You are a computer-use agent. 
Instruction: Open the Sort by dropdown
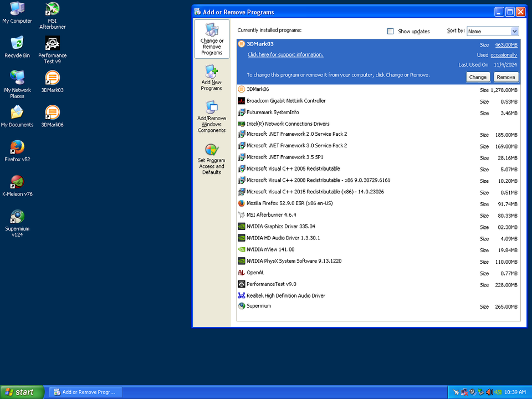click(x=492, y=31)
